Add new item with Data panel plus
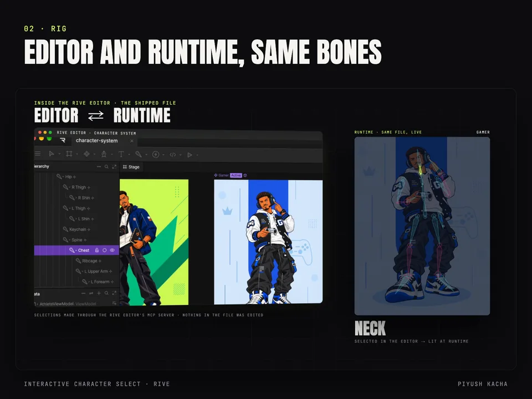The width and height of the screenshot is (532, 399). point(99,293)
